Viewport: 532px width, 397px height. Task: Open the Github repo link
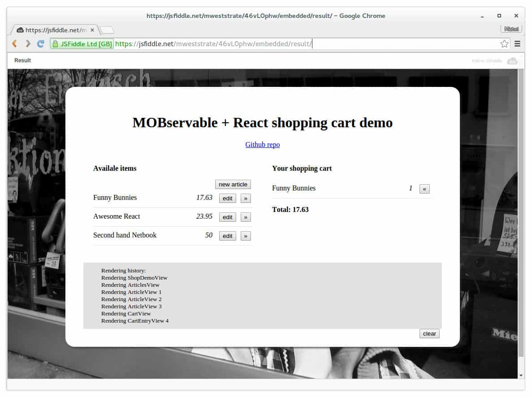262,144
